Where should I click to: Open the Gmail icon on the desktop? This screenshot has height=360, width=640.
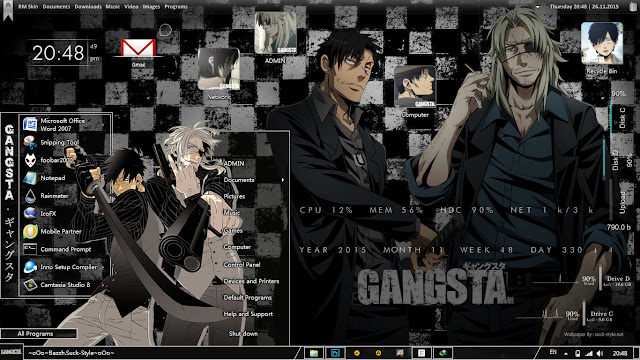tap(138, 49)
